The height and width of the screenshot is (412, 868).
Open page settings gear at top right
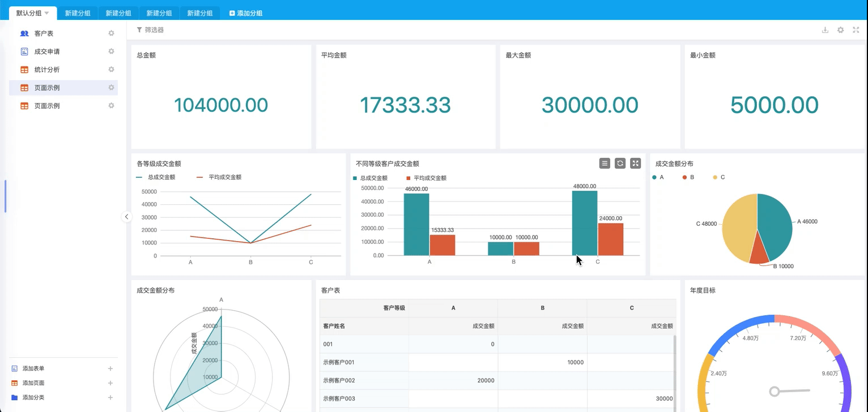tap(841, 30)
